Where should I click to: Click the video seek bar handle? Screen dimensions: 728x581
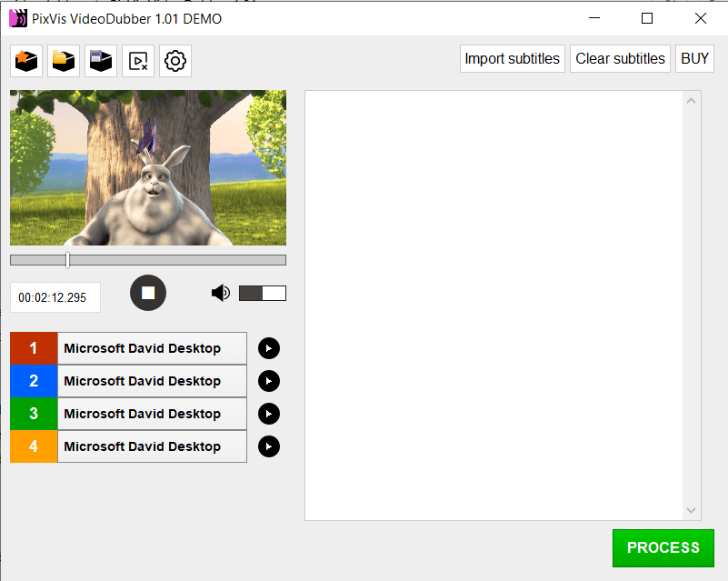coord(68,260)
